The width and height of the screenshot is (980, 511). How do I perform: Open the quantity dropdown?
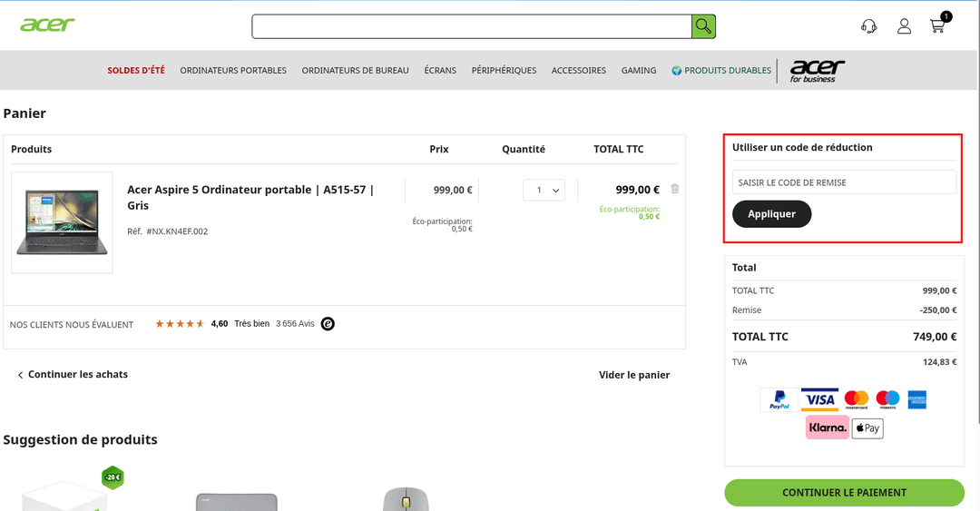544,190
